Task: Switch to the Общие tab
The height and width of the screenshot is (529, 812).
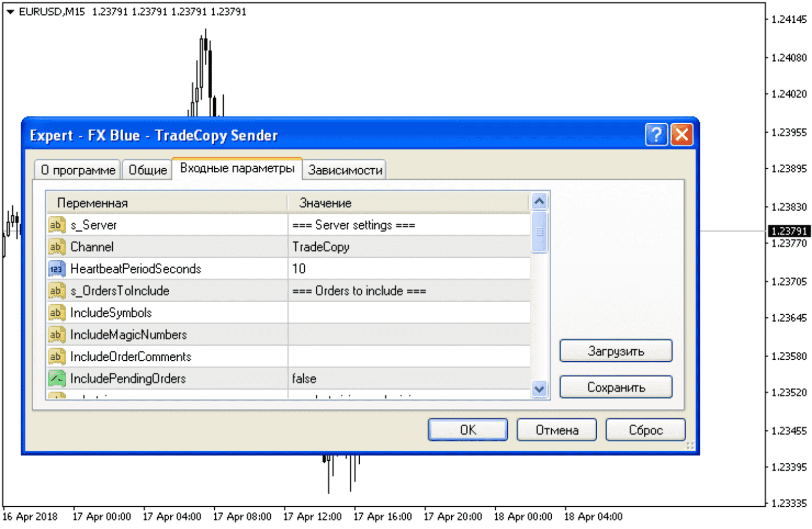Action: pyautogui.click(x=148, y=170)
